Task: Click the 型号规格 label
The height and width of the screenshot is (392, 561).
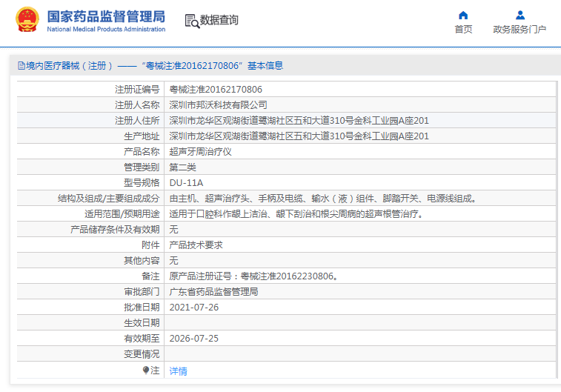Action: (142, 183)
